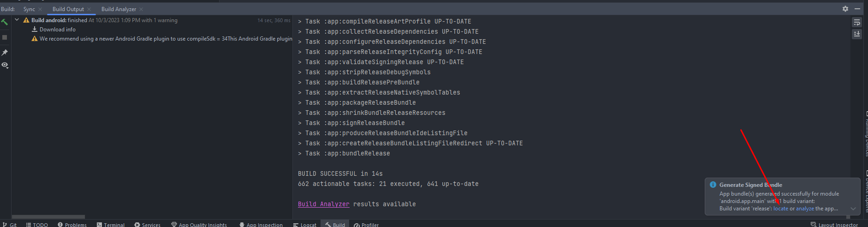Click the green hammer build icon
The height and width of the screenshot is (227, 868).
[5, 22]
